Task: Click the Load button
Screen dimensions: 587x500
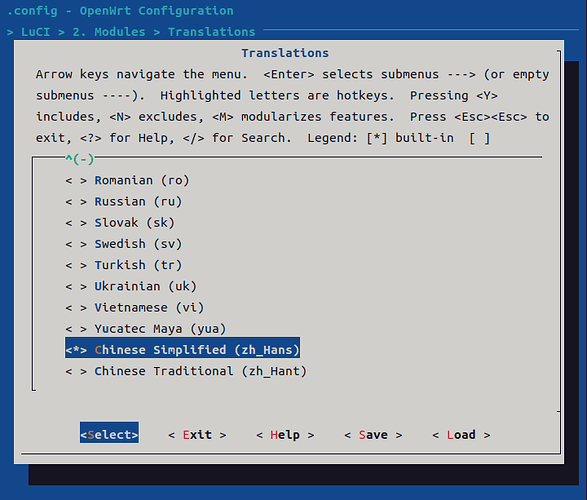Action: pos(461,435)
